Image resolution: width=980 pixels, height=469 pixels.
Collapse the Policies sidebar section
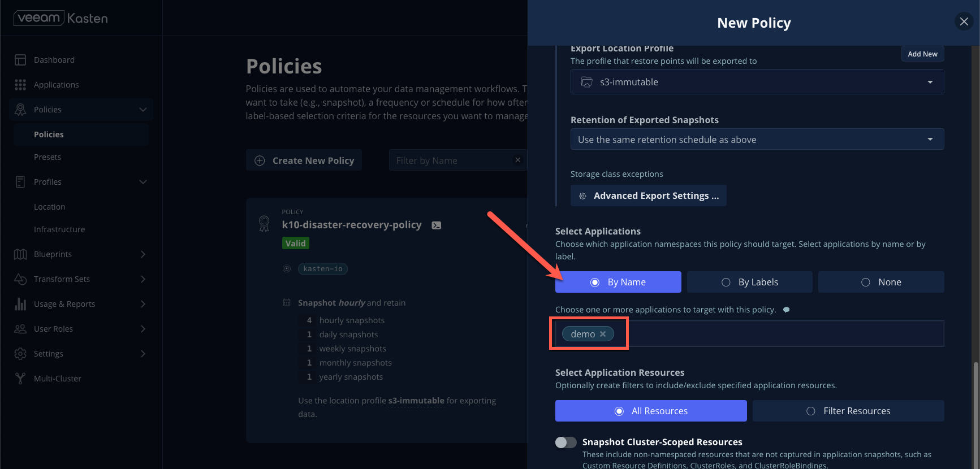143,110
